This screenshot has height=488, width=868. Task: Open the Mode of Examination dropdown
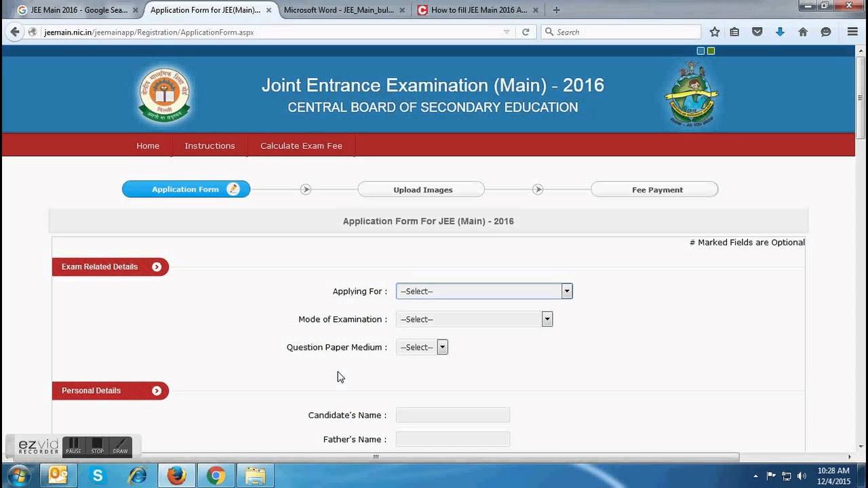click(x=475, y=319)
